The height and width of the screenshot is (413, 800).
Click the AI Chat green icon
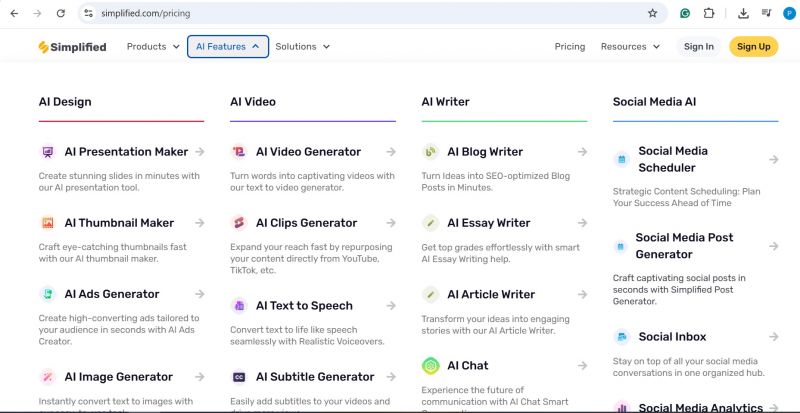(x=431, y=366)
